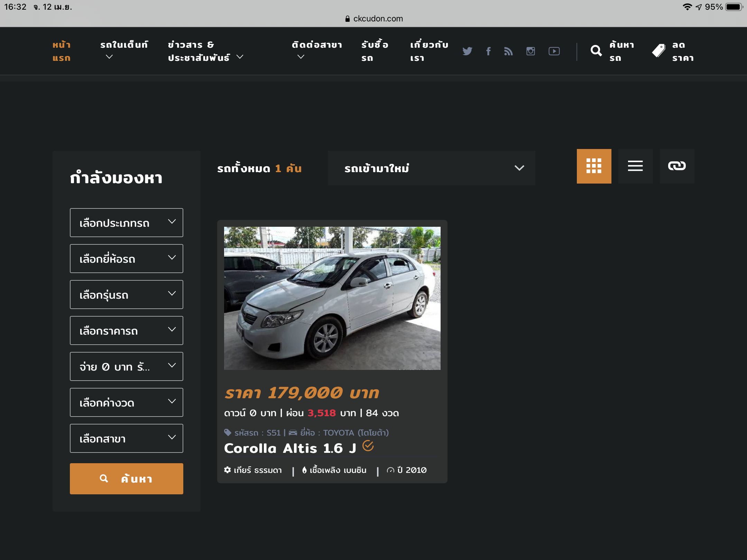Expand the เลือกประเภทรถ dropdown
This screenshot has height=560, width=747.
[x=127, y=223]
